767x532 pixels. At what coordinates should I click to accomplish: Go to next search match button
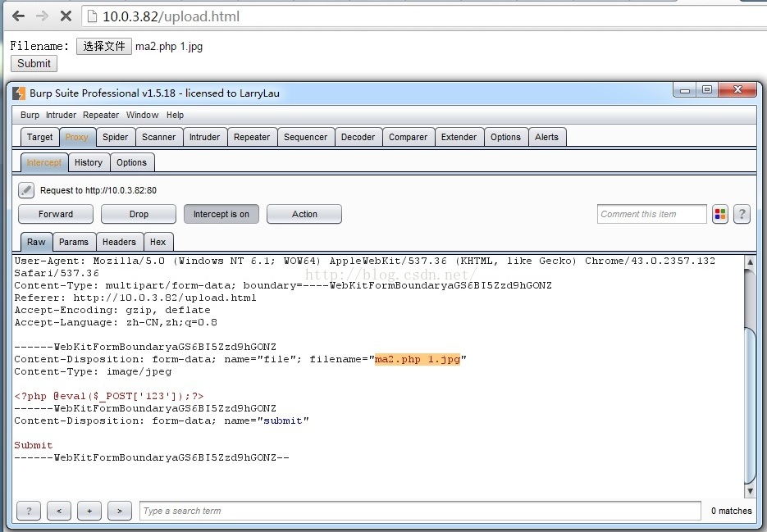120,511
